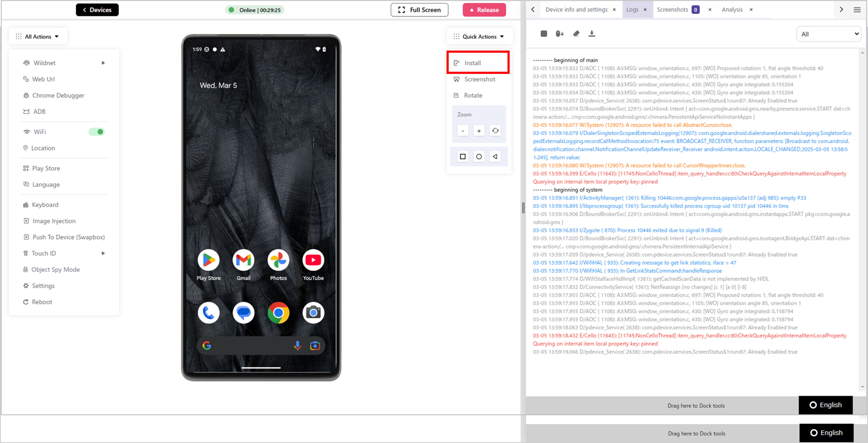This screenshot has width=868, height=443.
Task: Expand the Touch ID submenu arrow
Action: point(103,253)
